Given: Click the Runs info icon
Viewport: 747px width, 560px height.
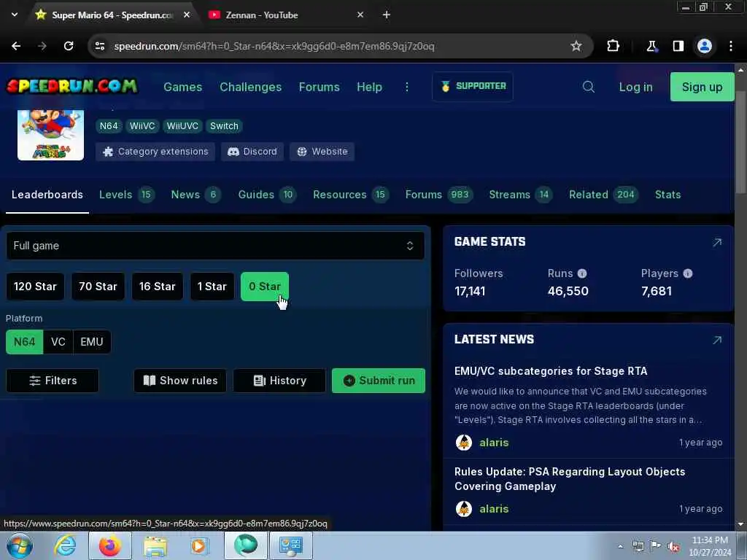Looking at the screenshot, I should 582,273.
